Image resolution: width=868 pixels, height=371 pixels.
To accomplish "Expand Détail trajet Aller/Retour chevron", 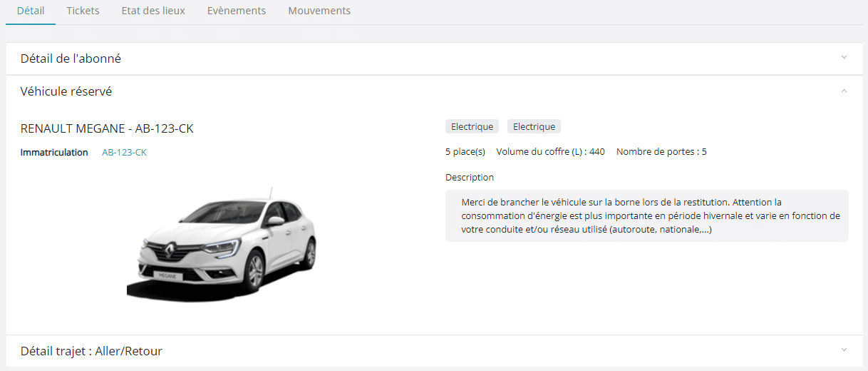I will [844, 350].
